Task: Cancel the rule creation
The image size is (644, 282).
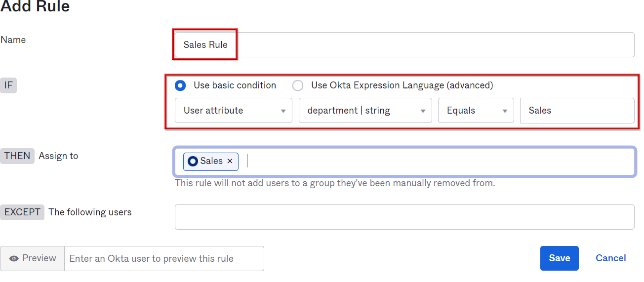Action: click(610, 258)
